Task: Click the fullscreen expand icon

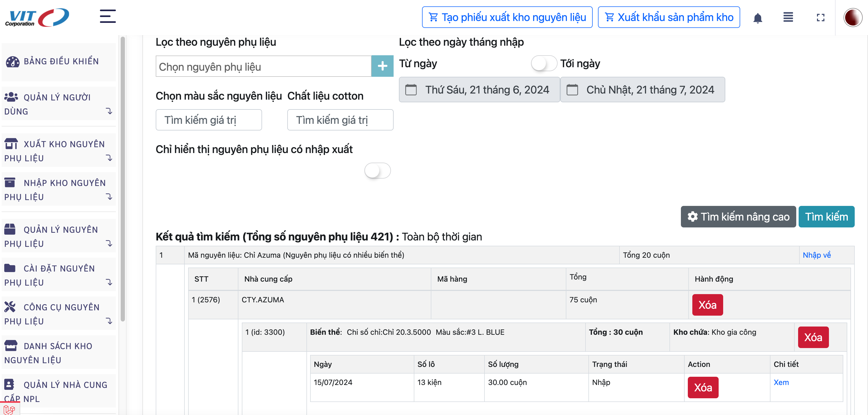Action: click(x=820, y=18)
